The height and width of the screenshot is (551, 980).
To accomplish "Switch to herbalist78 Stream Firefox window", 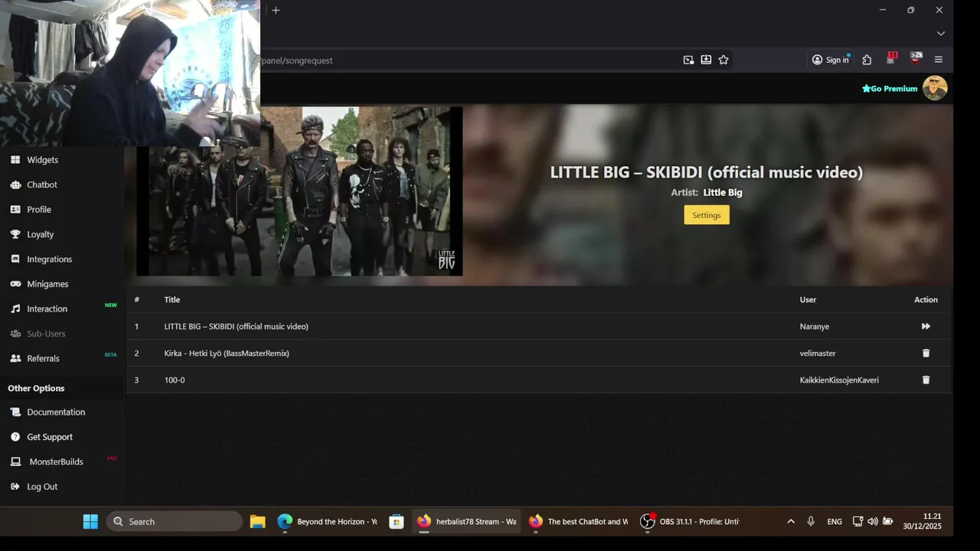I will (467, 522).
